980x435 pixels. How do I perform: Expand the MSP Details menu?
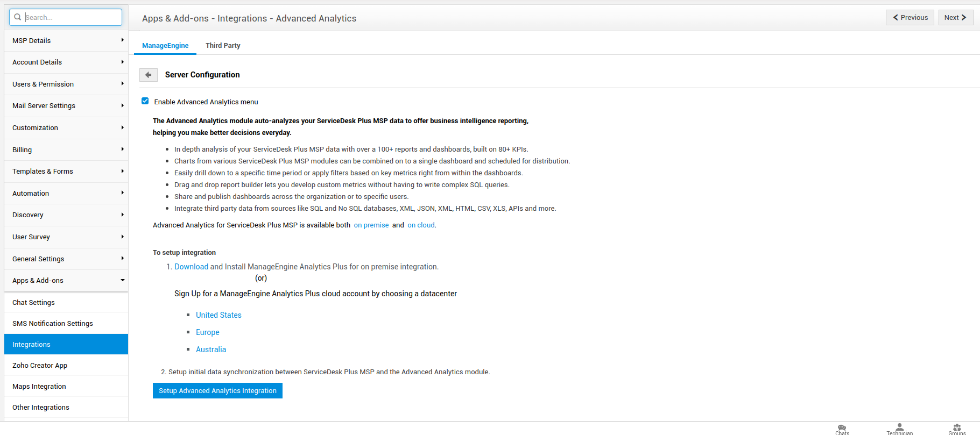66,40
